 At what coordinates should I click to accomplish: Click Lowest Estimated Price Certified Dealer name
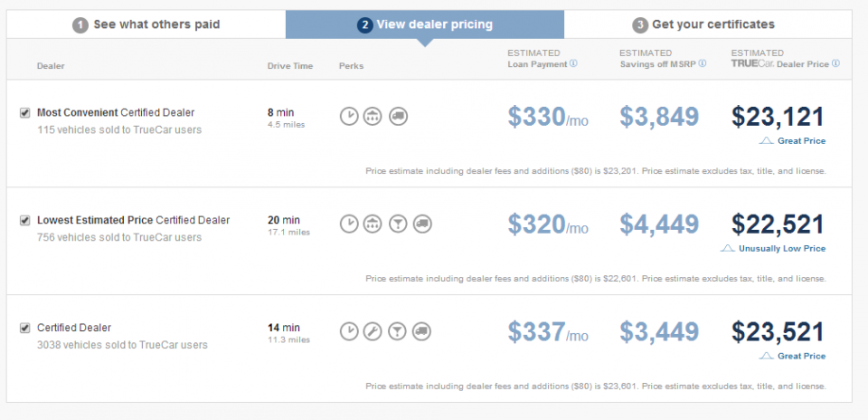[x=134, y=220]
